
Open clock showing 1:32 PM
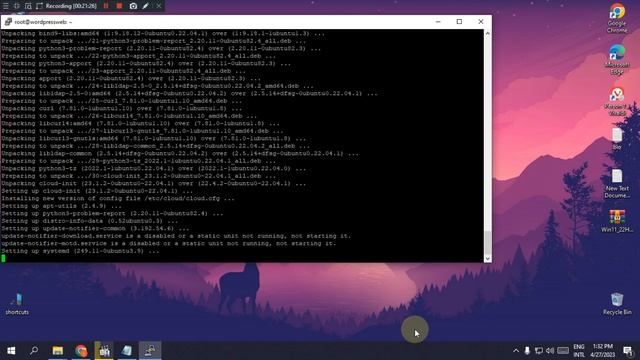pos(602,351)
